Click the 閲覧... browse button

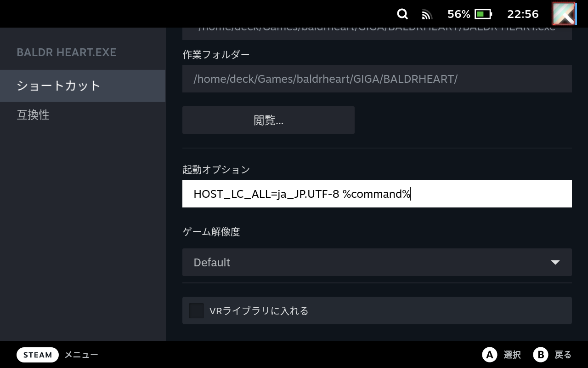(x=268, y=120)
